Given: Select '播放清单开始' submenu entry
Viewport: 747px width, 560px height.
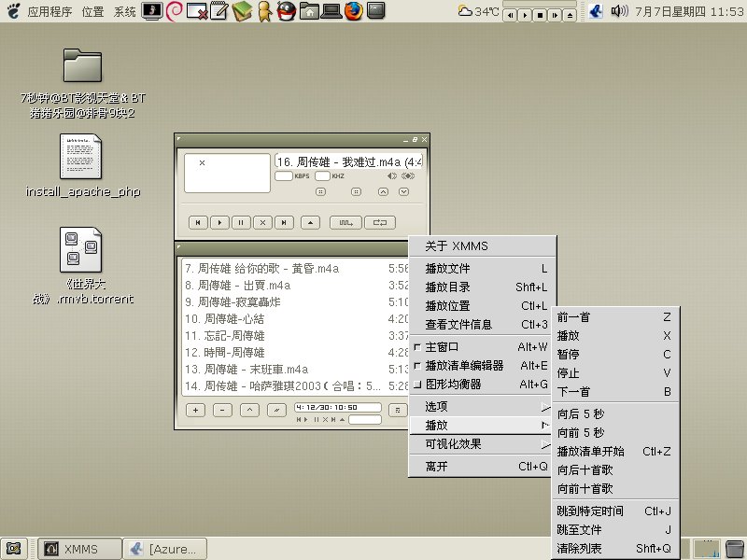Looking at the screenshot, I should coord(614,451).
